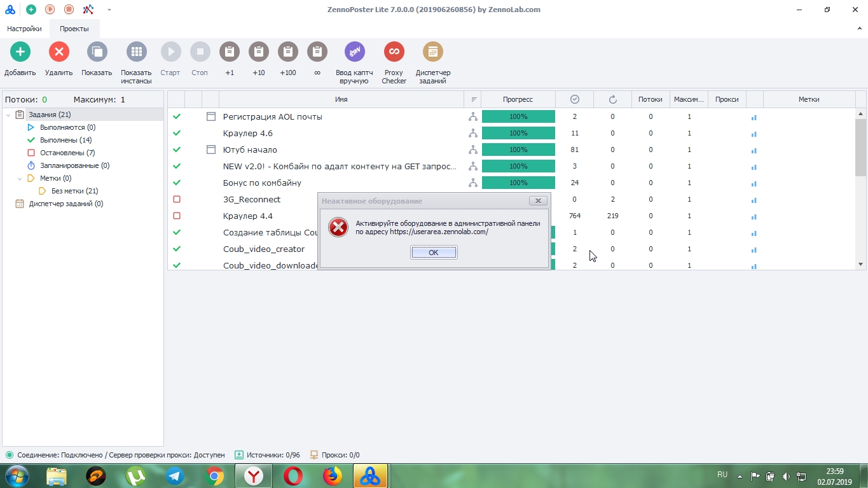Sort by the Имя column header
The height and width of the screenshot is (488, 868).
[341, 99]
